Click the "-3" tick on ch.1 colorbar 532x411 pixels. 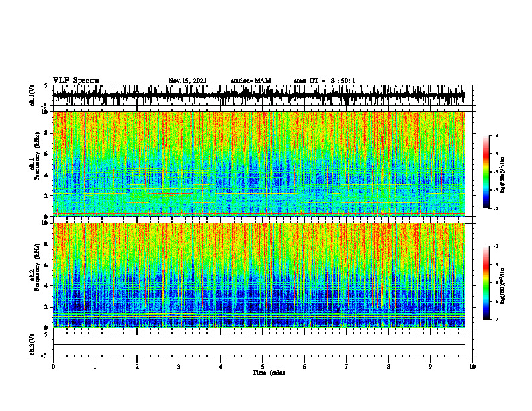[496, 136]
